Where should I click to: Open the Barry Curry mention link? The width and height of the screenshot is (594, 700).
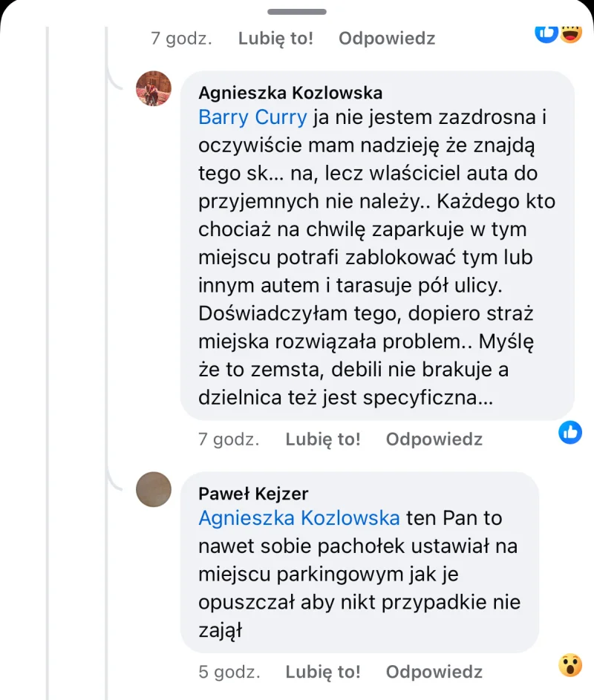pos(252,117)
